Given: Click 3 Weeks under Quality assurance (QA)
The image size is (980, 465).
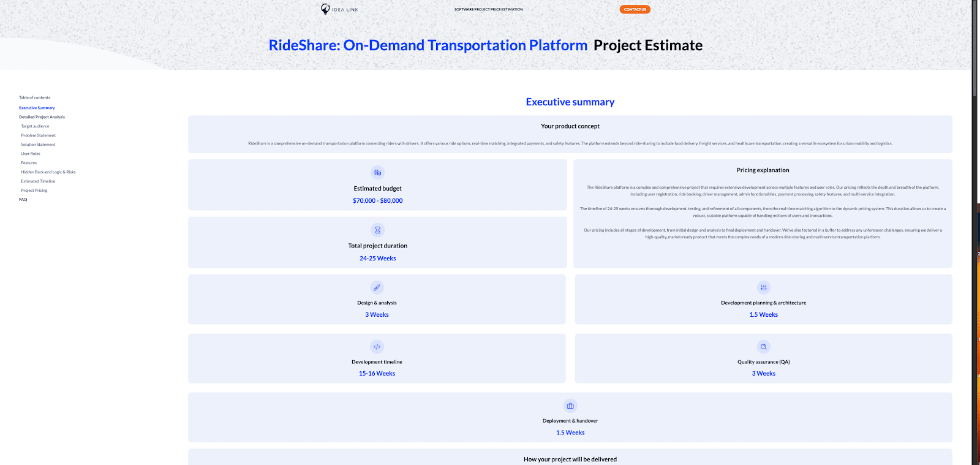Looking at the screenshot, I should tap(764, 374).
